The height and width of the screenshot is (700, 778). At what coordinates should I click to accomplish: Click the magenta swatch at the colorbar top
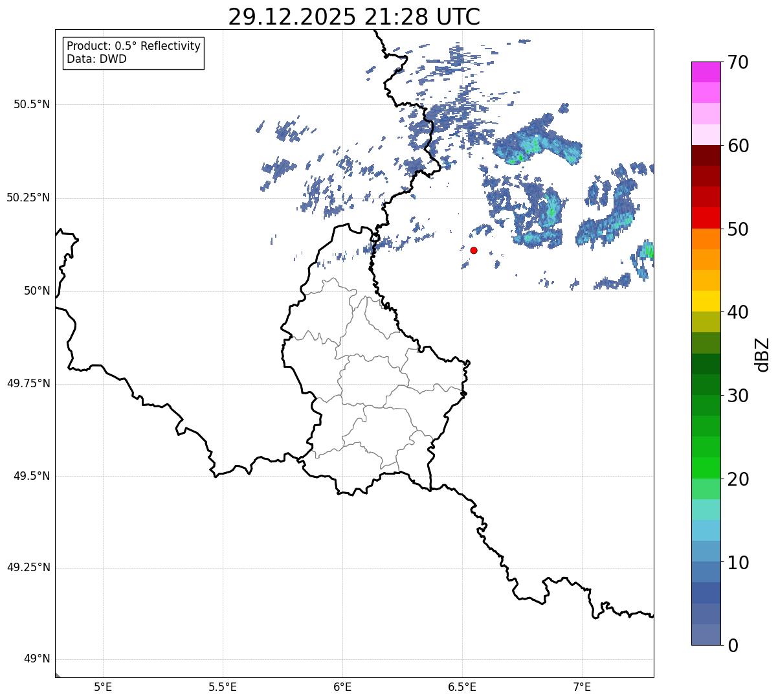tap(706, 72)
